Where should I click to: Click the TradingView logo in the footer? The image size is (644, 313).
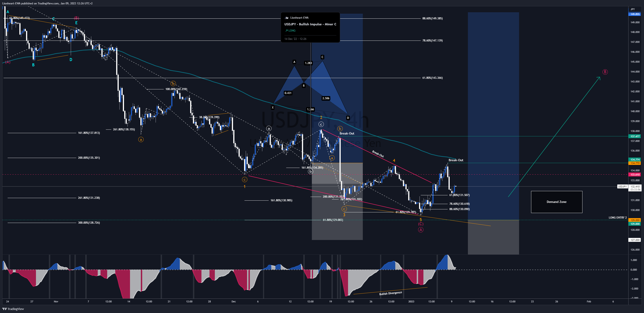tap(13, 309)
